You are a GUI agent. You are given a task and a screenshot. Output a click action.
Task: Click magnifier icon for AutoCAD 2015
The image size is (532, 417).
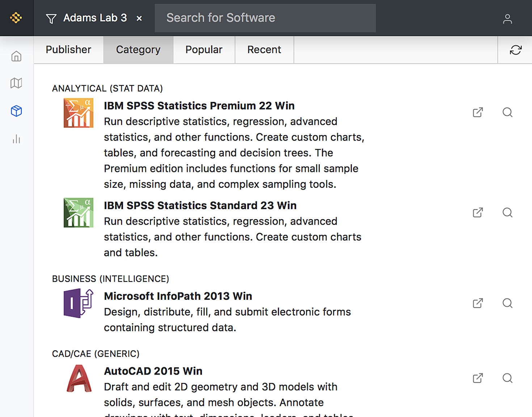pyautogui.click(x=507, y=378)
